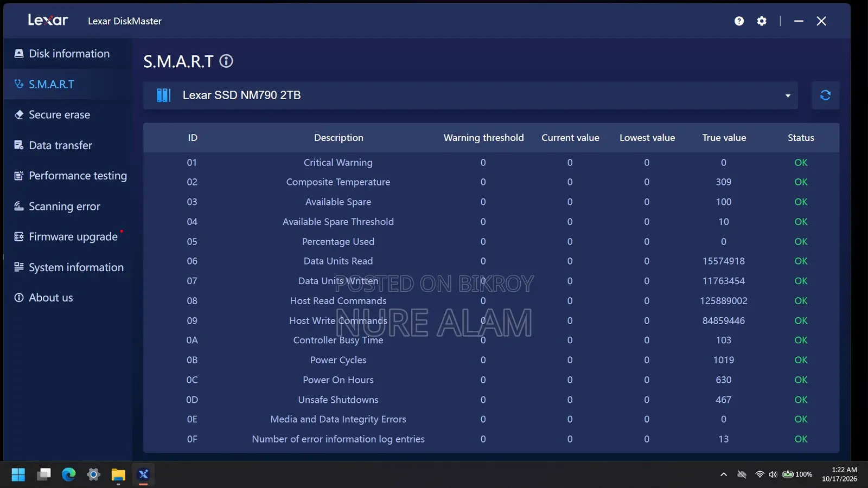Select the Media and Data Integrity Errors text

(338, 419)
